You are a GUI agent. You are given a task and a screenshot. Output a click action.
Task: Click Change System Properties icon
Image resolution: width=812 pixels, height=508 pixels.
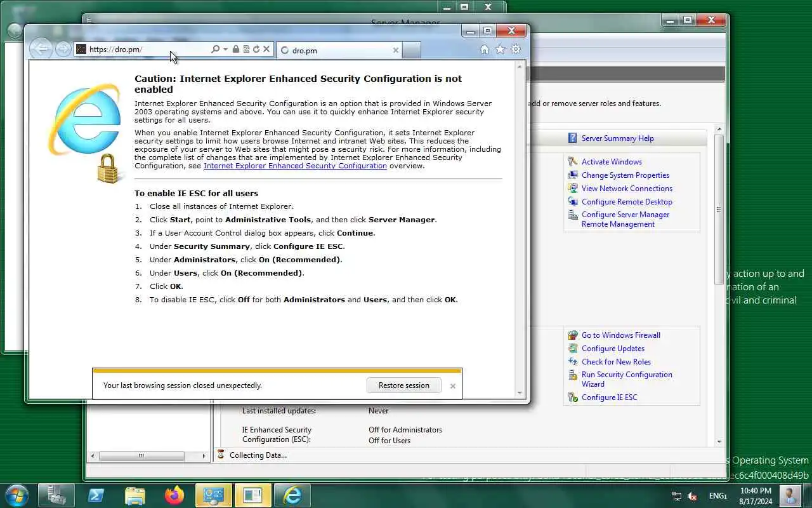pyautogui.click(x=573, y=175)
